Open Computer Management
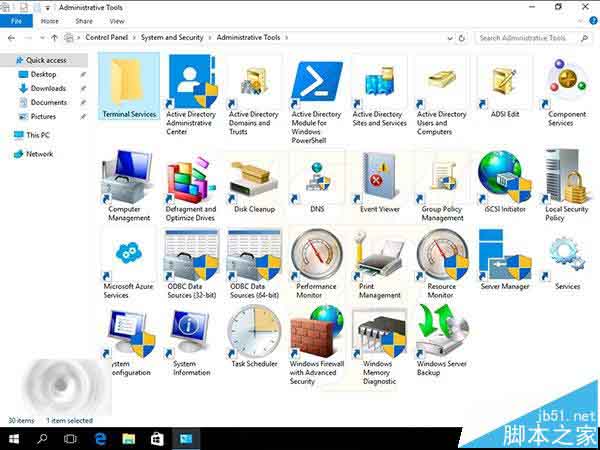This screenshot has height=450, width=600. coord(129,186)
